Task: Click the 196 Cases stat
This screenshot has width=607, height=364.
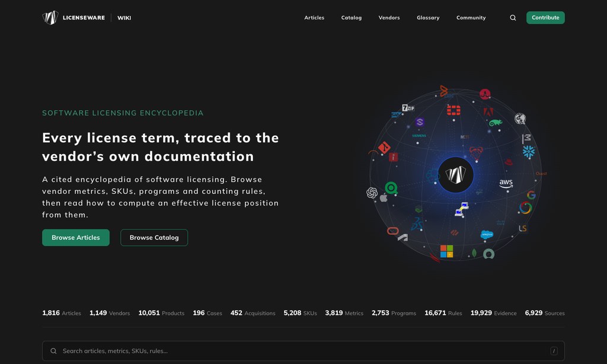Action: 207,313
